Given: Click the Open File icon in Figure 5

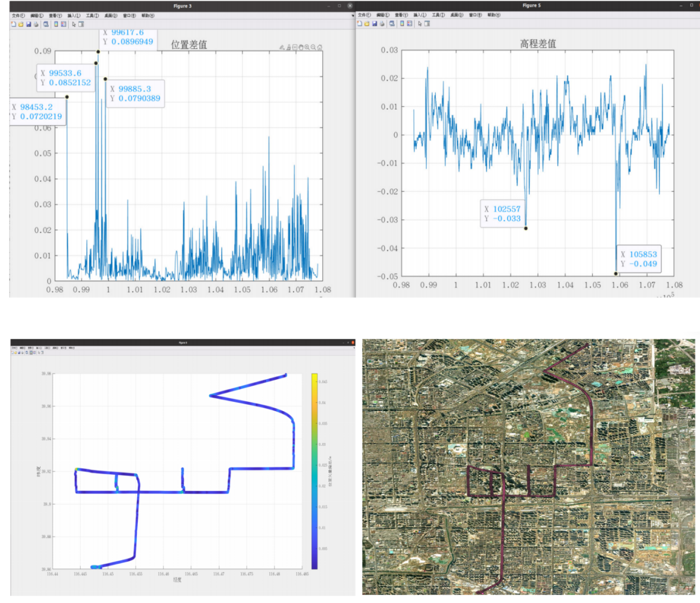Looking at the screenshot, I should click(x=367, y=24).
